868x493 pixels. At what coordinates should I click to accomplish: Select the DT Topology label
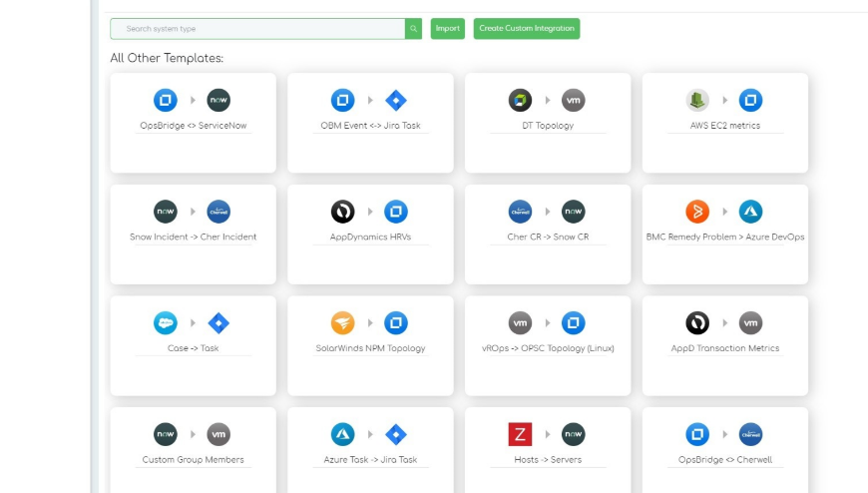coord(548,126)
